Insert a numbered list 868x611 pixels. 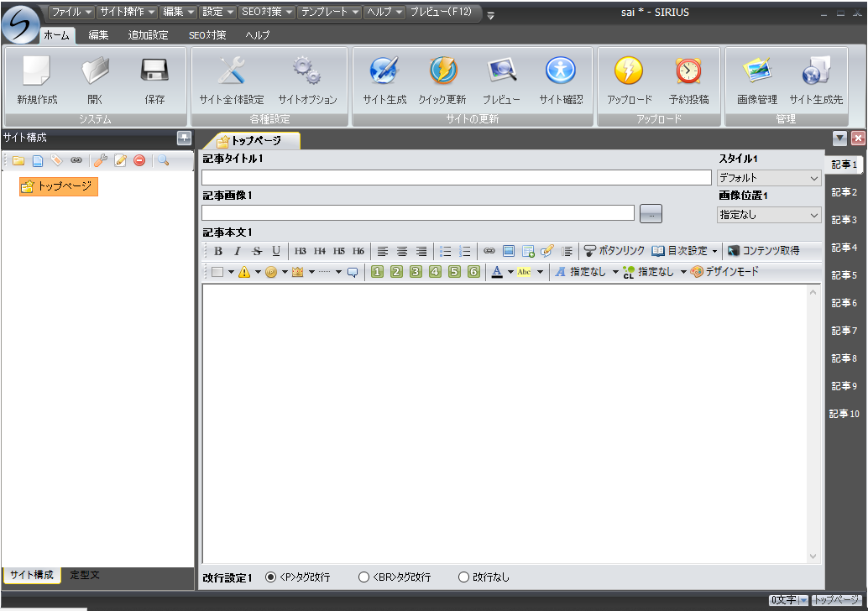click(x=464, y=251)
